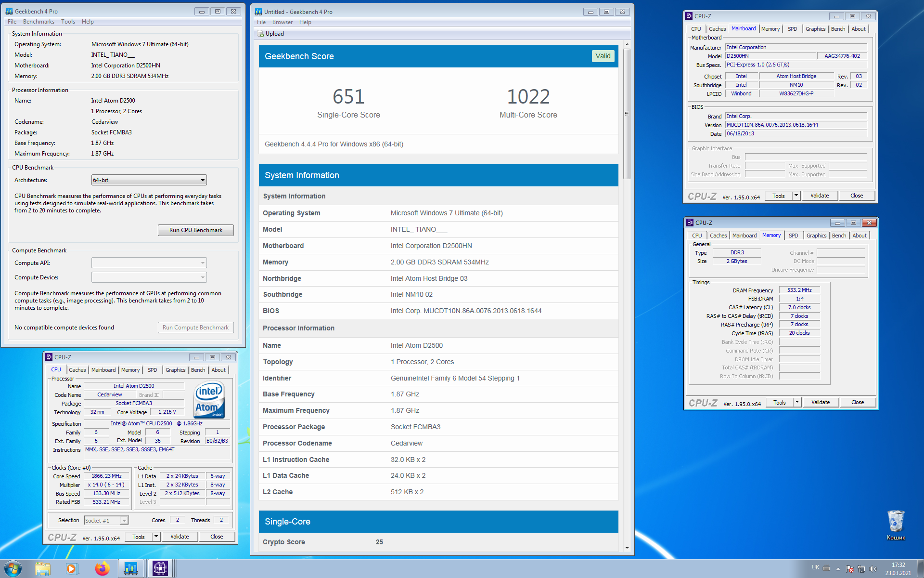Screen dimensions: 924x578
Task: Select the 1022 Multi-Core Score value
Action: point(528,97)
